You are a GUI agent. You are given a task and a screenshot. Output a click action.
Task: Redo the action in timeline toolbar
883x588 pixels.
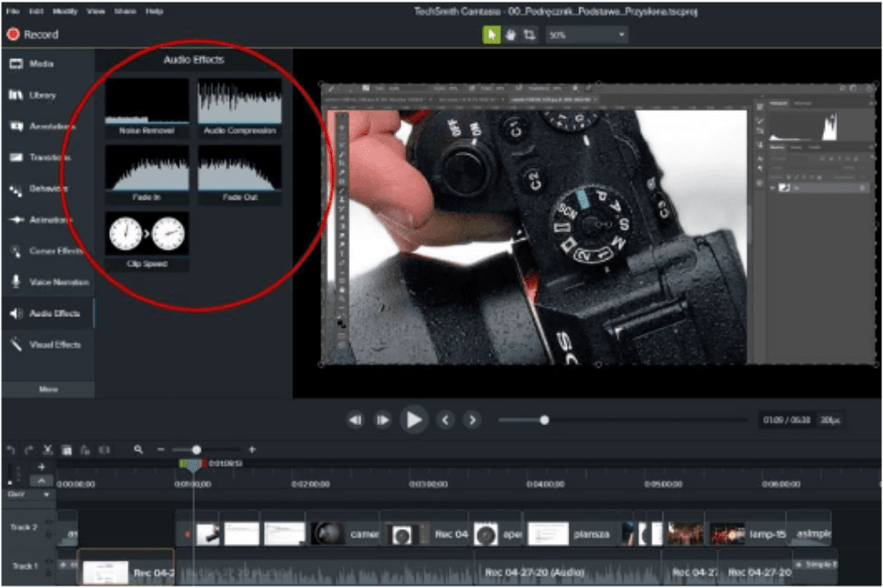tap(29, 450)
